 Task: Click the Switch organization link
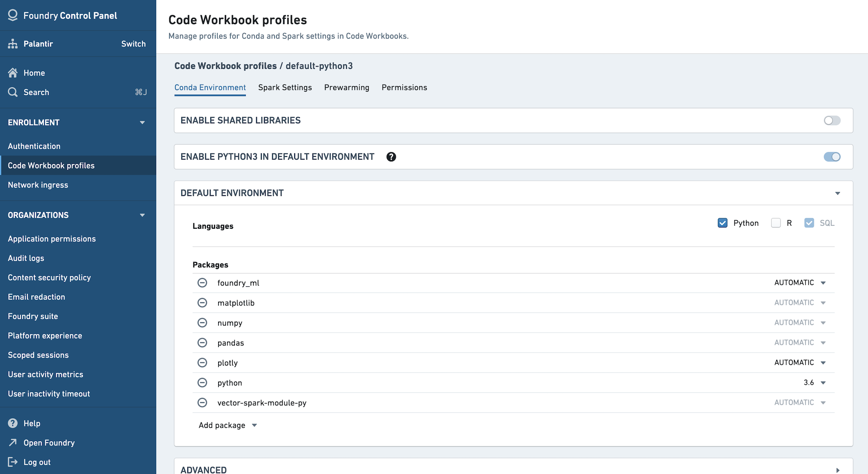(133, 44)
